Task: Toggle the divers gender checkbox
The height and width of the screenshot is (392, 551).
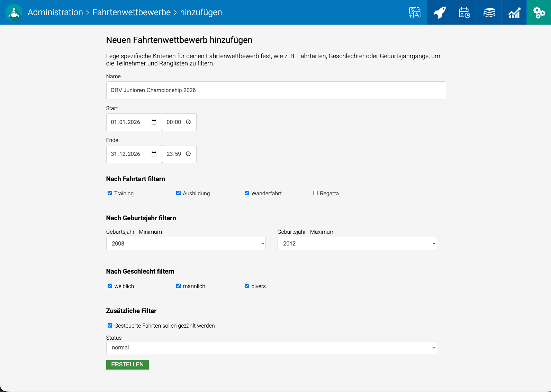Action: tap(247, 286)
